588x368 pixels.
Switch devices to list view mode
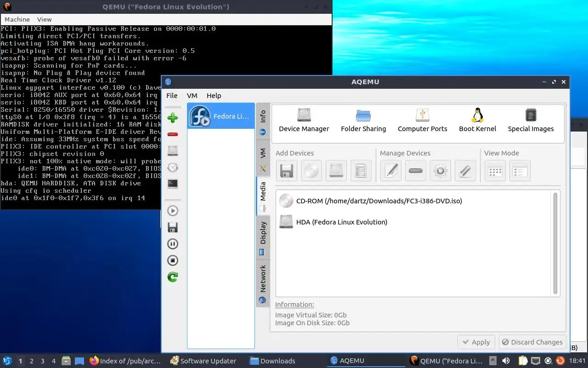[520, 171]
